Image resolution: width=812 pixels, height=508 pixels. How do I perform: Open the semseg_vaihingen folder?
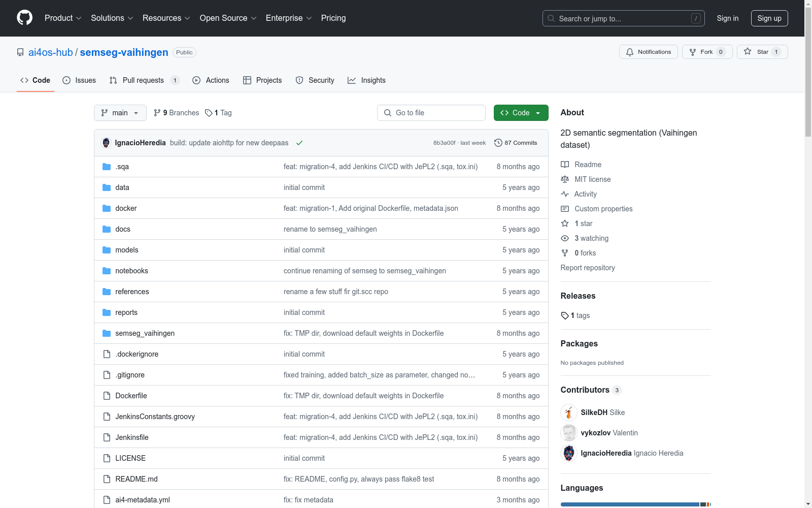click(145, 333)
